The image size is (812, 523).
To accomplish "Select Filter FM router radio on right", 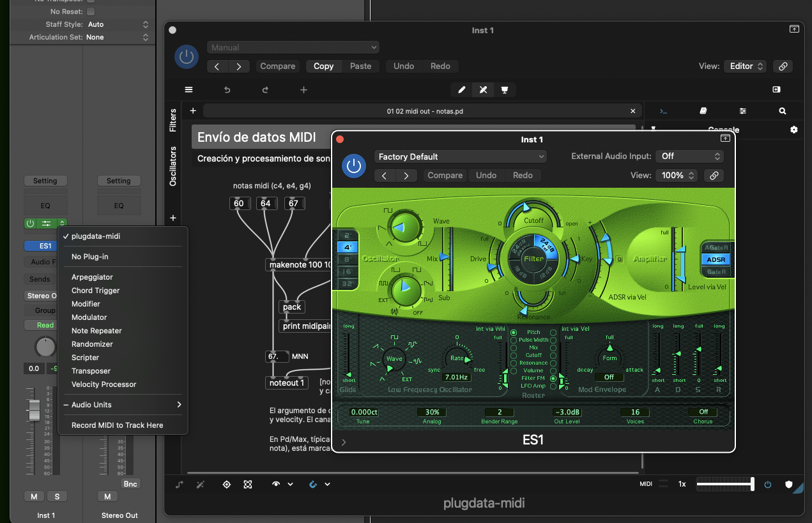I will (553, 378).
